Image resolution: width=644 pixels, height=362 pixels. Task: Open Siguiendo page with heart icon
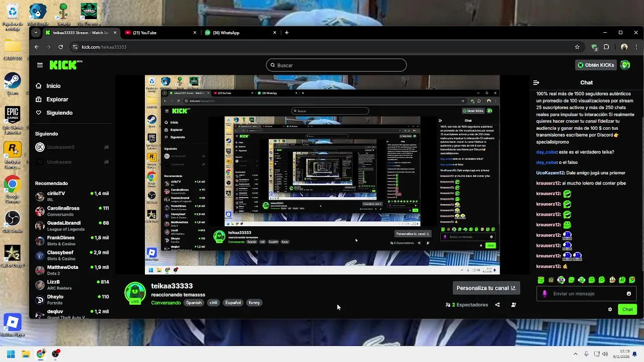[54, 113]
